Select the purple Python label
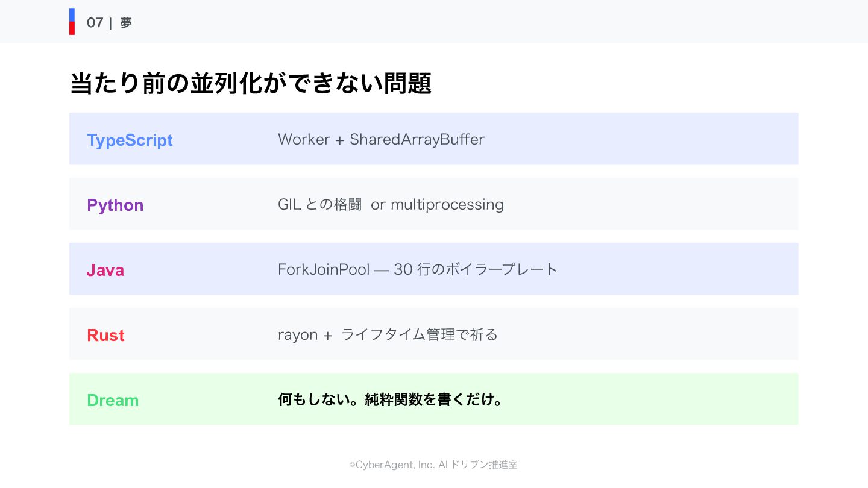The height and width of the screenshot is (488, 868). (x=115, y=205)
